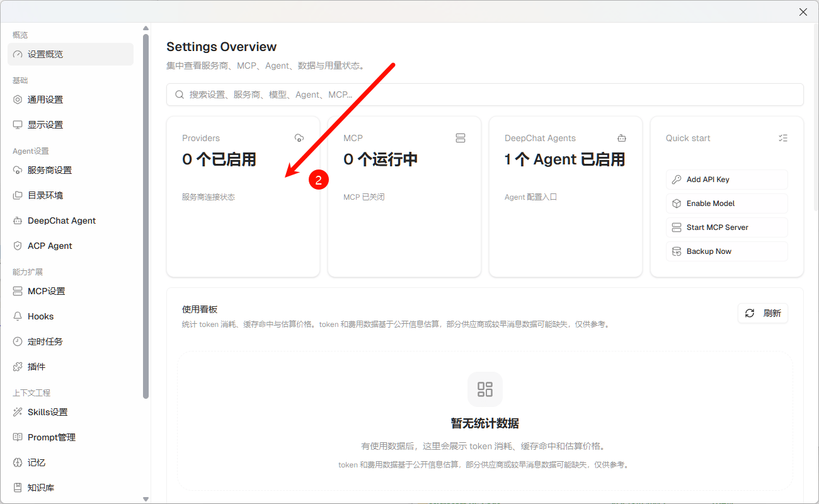Click the Settings Overview title
The height and width of the screenshot is (504, 819).
(222, 47)
